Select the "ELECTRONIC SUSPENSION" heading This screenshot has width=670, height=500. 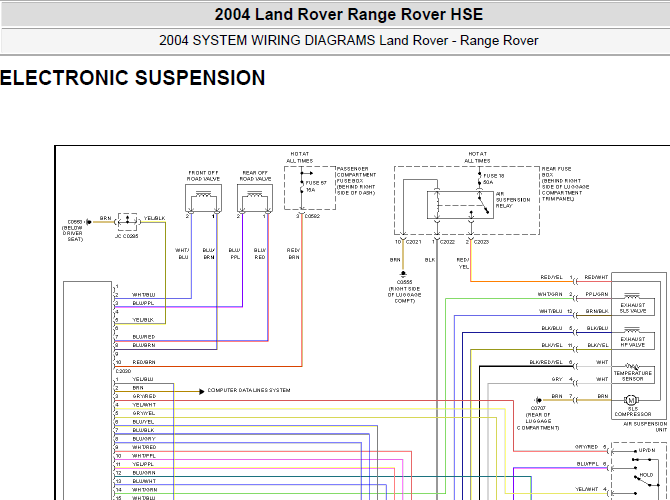click(132, 78)
